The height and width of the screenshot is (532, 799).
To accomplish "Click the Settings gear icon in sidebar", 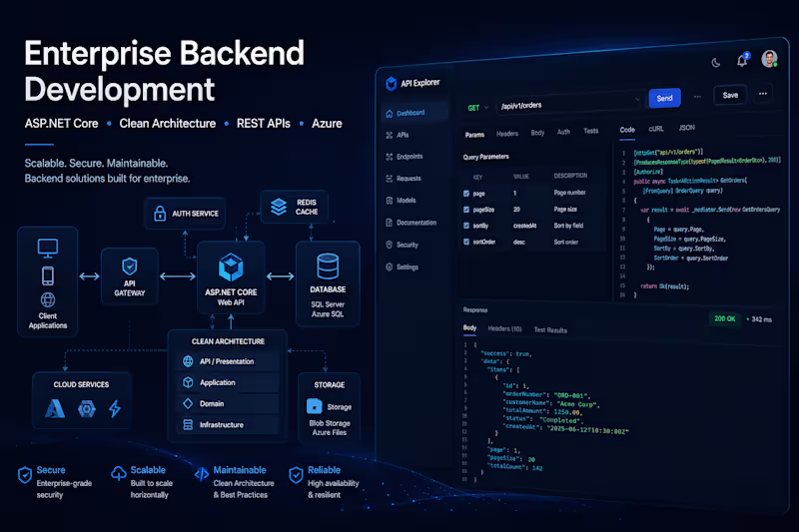I will [390, 266].
